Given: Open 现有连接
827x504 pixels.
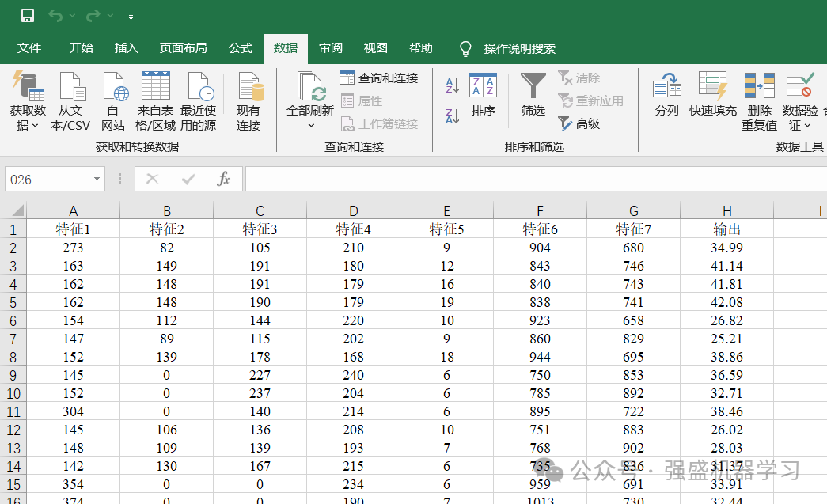Looking at the screenshot, I should [x=248, y=100].
